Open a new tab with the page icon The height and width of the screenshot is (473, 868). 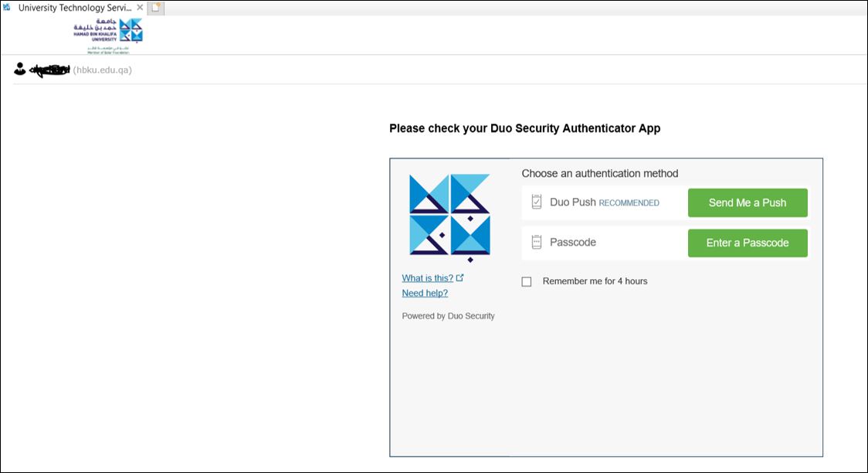click(156, 8)
